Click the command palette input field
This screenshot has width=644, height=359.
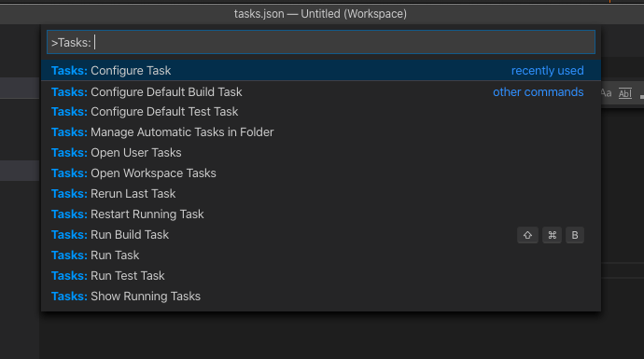tap(321, 42)
